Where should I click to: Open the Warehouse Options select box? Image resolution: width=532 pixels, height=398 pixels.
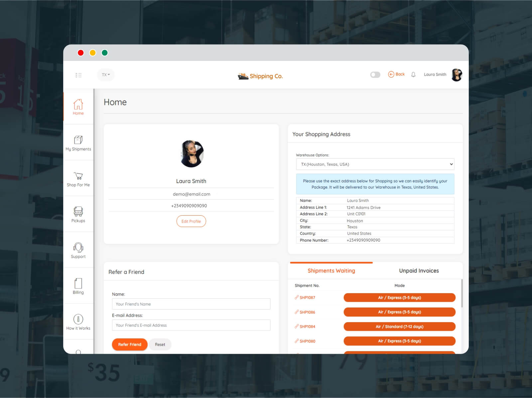pos(375,164)
